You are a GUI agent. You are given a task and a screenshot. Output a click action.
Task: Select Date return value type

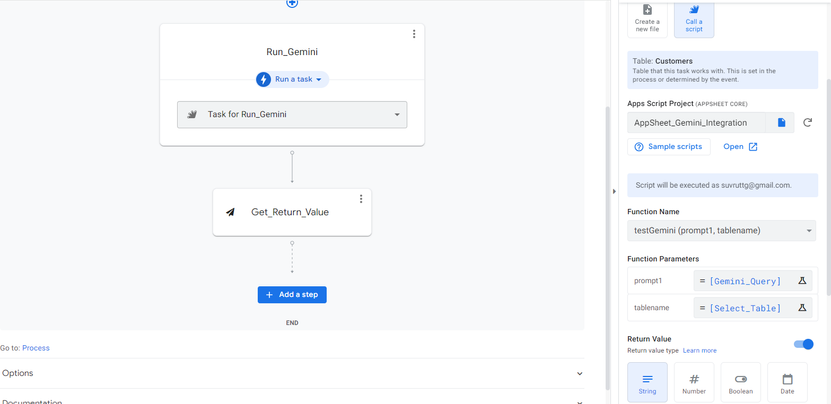click(x=787, y=382)
